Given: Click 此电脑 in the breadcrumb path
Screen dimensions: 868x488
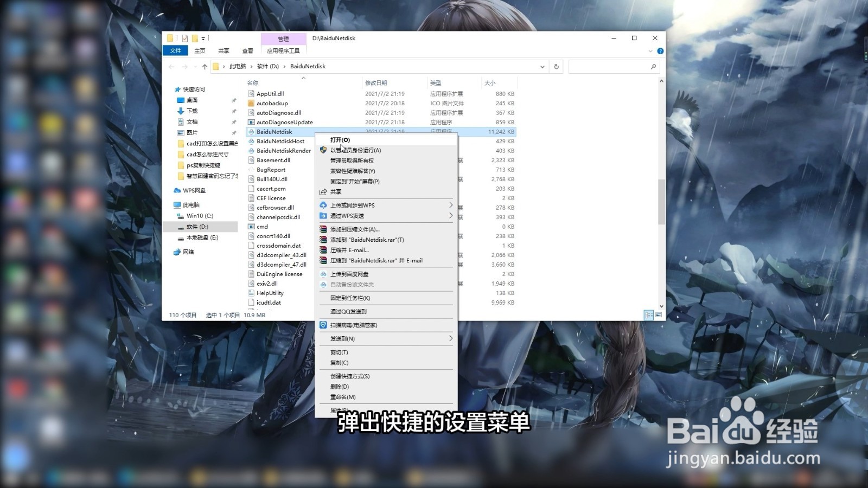Looking at the screenshot, I should coord(238,66).
